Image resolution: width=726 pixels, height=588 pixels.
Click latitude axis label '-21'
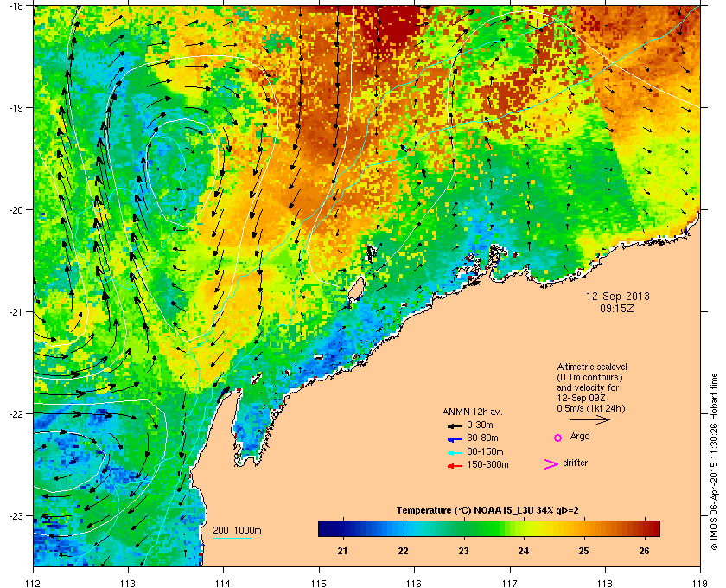(16, 312)
